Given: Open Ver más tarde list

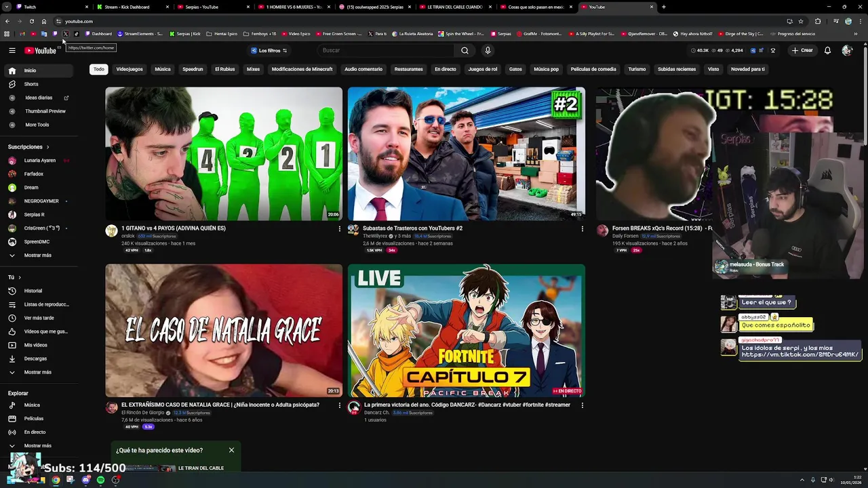Looking at the screenshot, I should click(39, 318).
